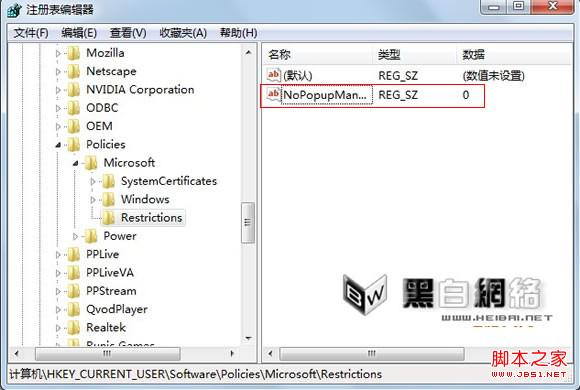Expand the OEM tree node

pos(58,127)
